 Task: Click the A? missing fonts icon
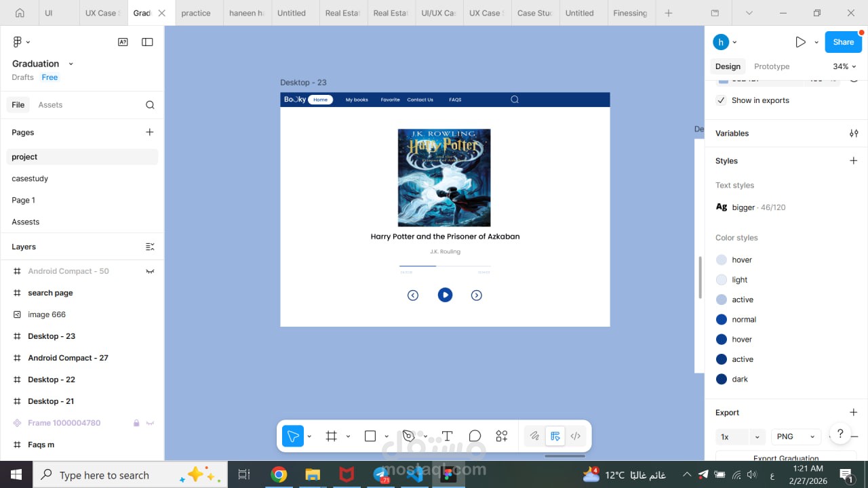123,42
